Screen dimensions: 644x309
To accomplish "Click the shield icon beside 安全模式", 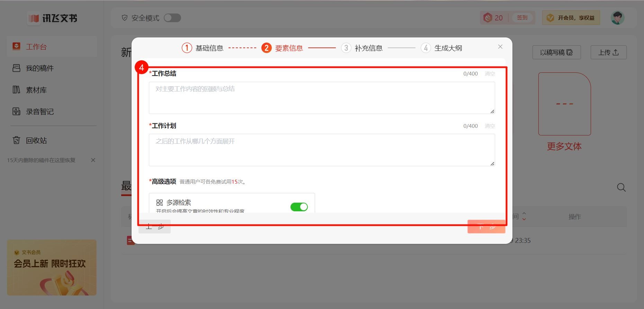I will (x=125, y=18).
